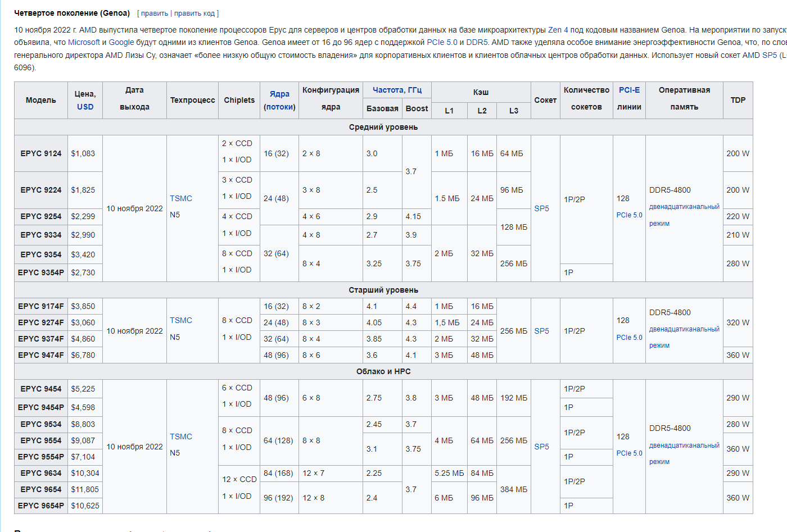Click the Chiplets column header
This screenshot has width=787, height=532.
click(239, 100)
